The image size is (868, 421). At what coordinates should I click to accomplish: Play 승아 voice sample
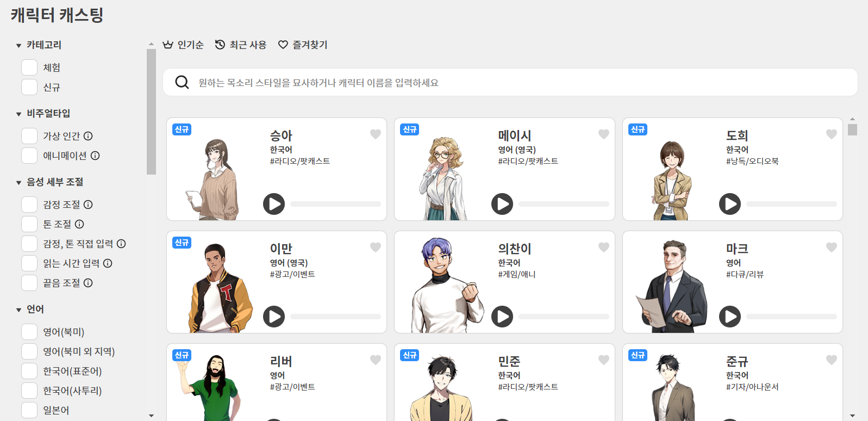tap(274, 204)
